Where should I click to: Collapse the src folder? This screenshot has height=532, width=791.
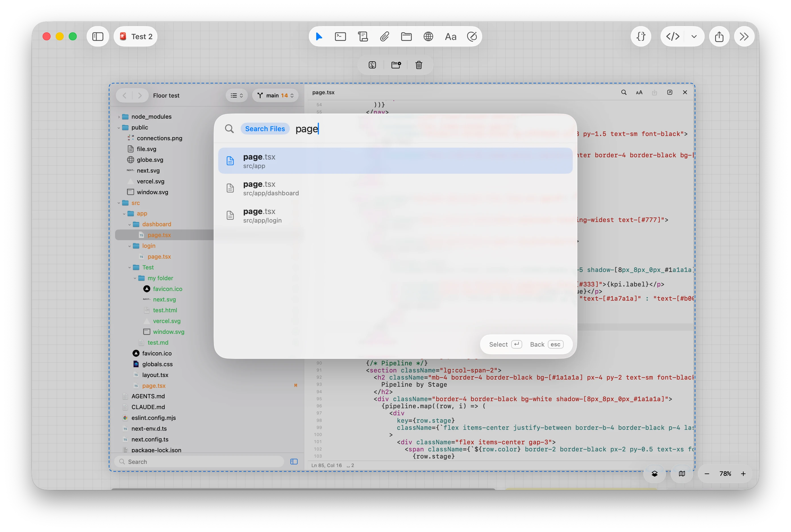click(x=118, y=203)
